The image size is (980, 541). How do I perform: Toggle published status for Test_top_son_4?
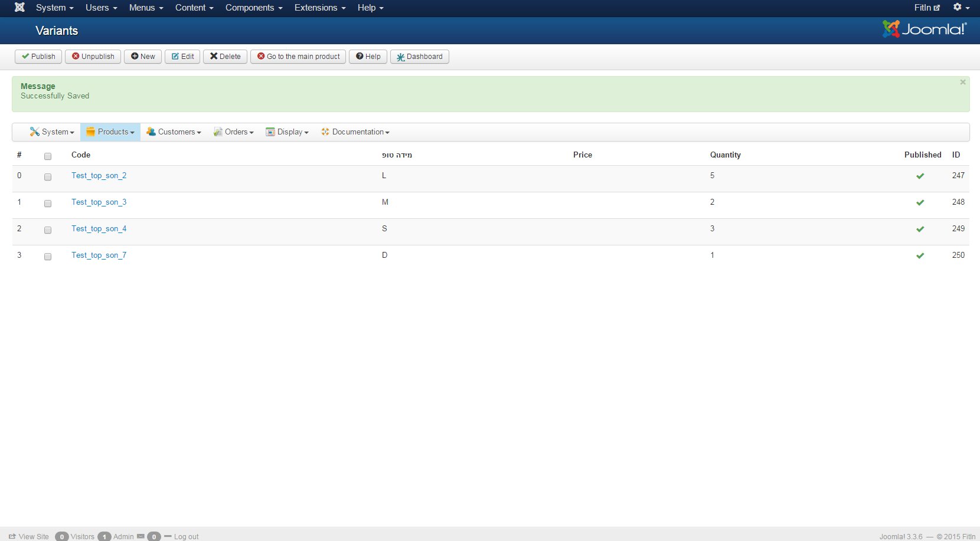click(920, 229)
